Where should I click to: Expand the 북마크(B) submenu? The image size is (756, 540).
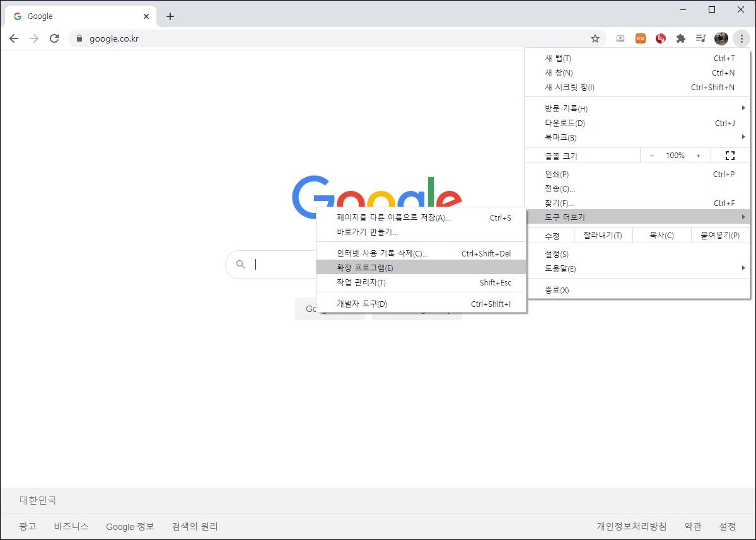pos(637,137)
